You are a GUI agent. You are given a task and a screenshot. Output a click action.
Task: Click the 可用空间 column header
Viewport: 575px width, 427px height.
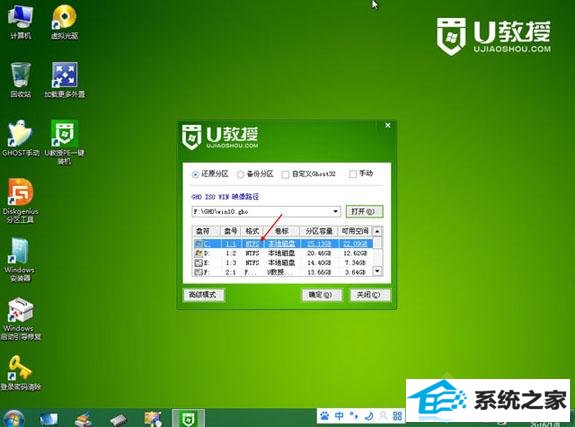tap(355, 231)
